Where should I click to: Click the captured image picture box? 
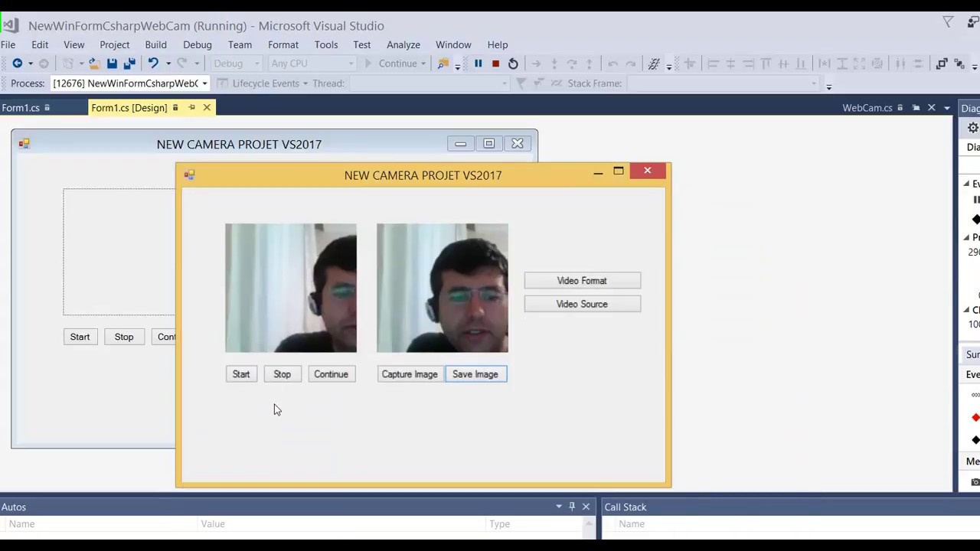(x=443, y=289)
